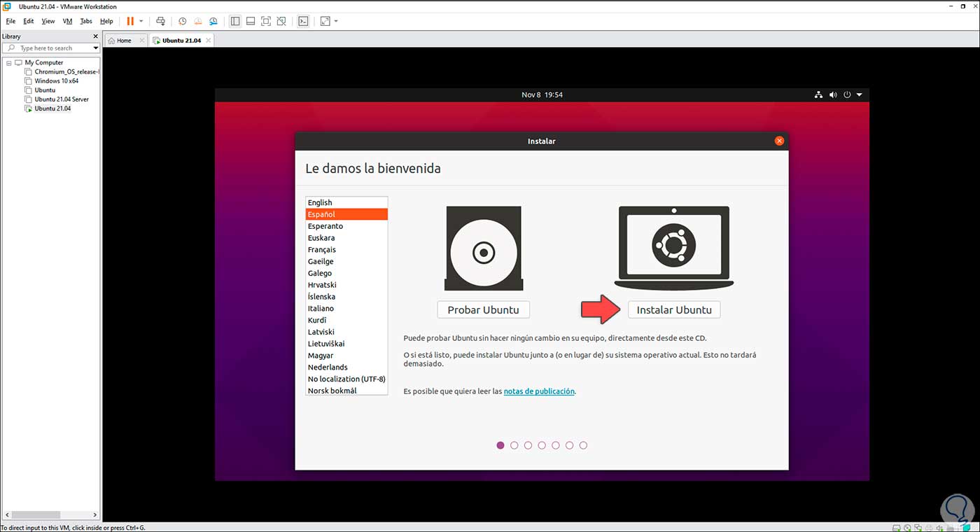
Task: Select Magyar in the language list
Action: pos(346,355)
